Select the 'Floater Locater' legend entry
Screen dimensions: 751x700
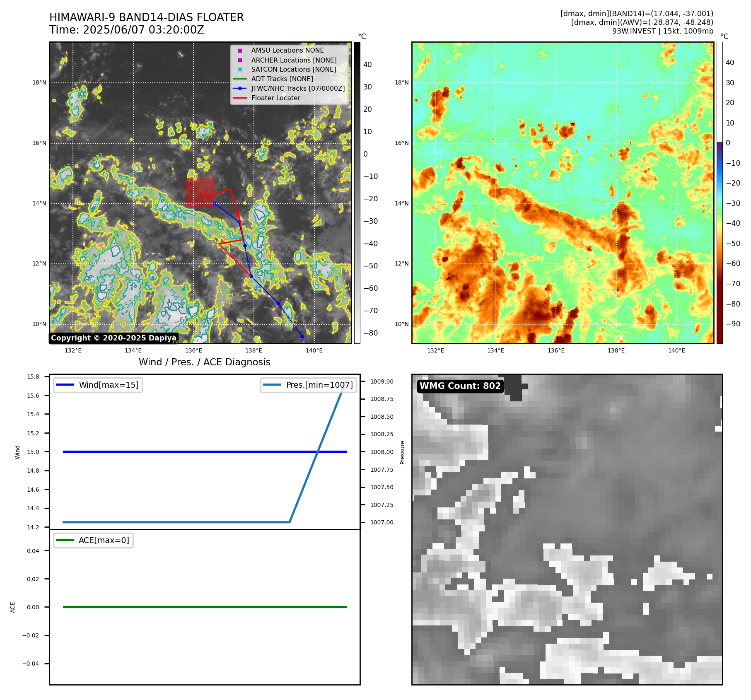(276, 98)
